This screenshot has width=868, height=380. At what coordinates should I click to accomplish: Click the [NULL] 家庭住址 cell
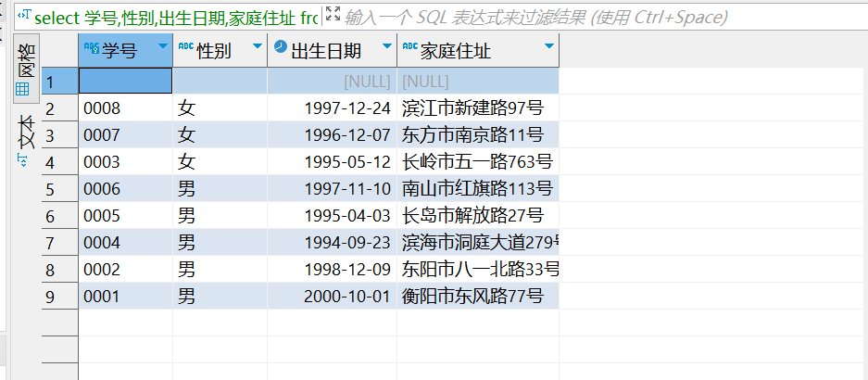[478, 81]
